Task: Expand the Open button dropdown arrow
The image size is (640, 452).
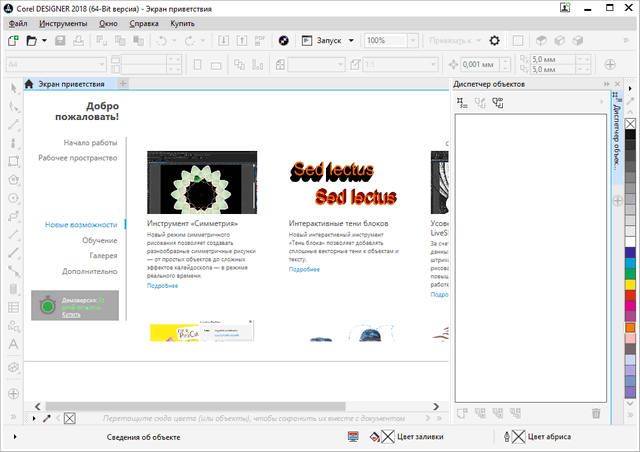Action: pyautogui.click(x=44, y=40)
